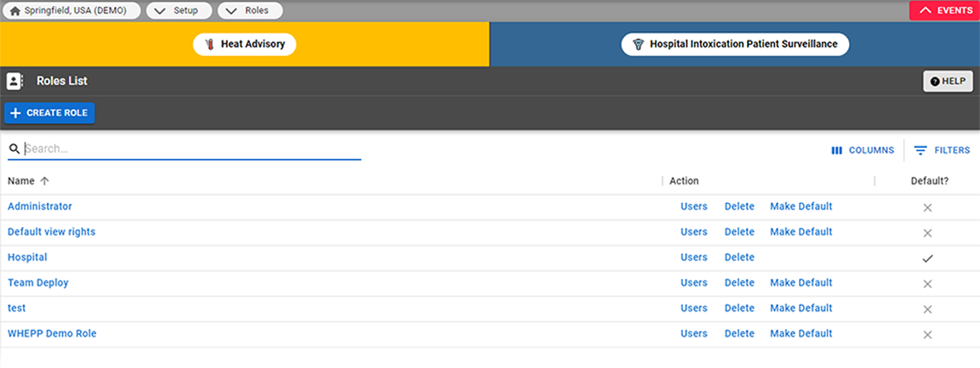980x368 pixels.
Task: Click the thermometer icon on Heat Advisory
Action: pyautogui.click(x=209, y=44)
